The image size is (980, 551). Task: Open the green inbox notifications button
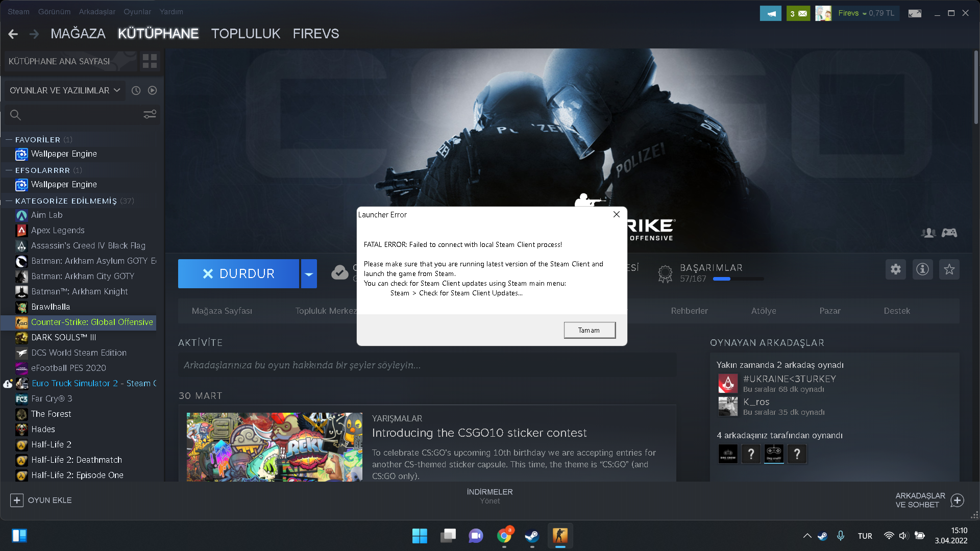[x=798, y=13]
